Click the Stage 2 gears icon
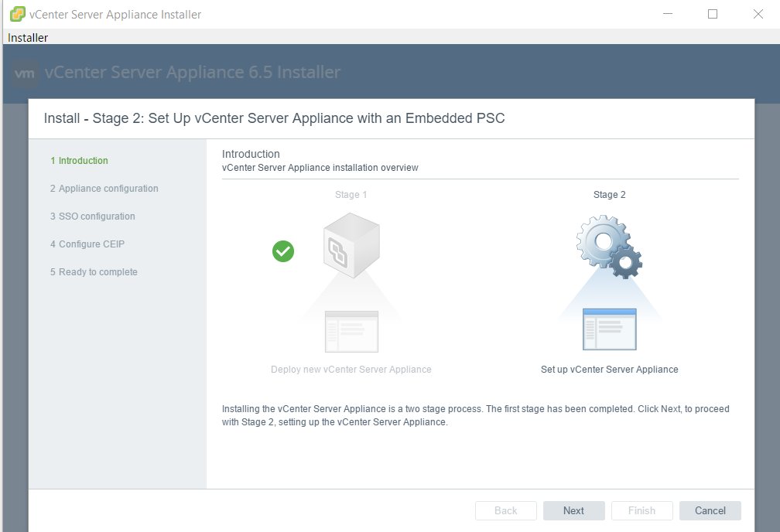Viewport: 780px width, 532px height. coord(610,247)
